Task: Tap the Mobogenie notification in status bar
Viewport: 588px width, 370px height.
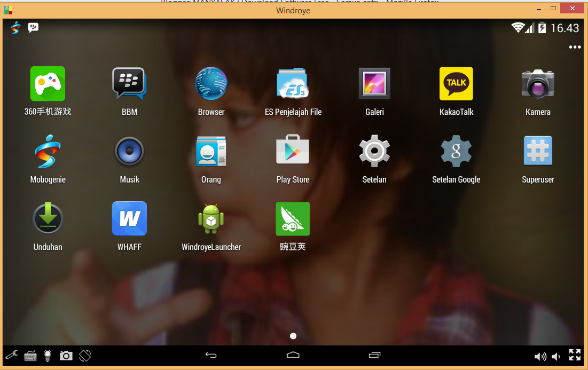Action: click(x=15, y=27)
